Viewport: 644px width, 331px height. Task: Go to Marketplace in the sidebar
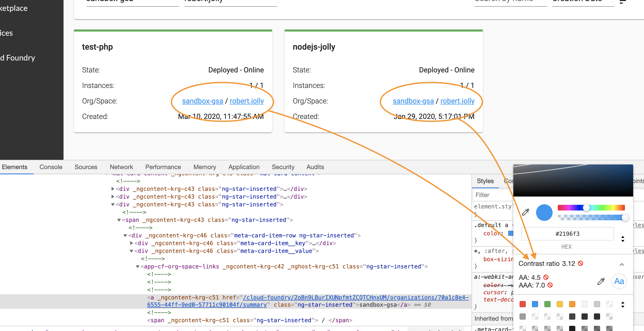point(14,8)
